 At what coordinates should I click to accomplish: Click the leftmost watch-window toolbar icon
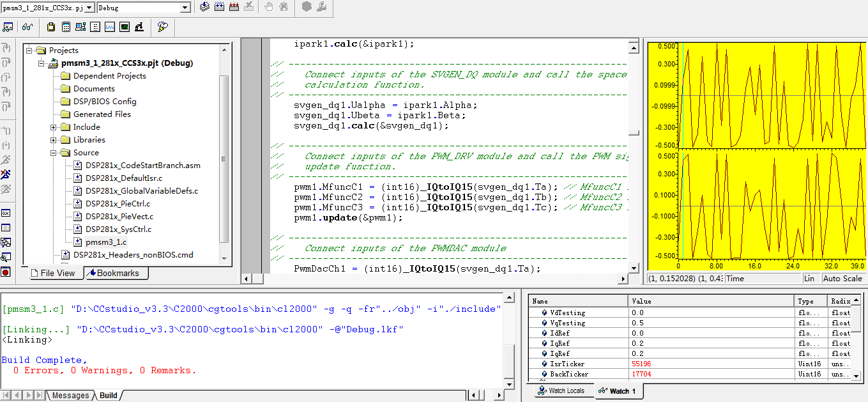pos(8,27)
